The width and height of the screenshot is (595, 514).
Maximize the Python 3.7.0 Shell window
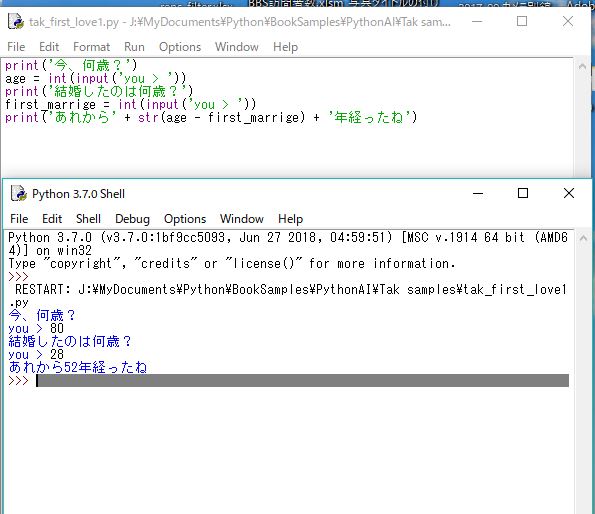tap(523, 193)
